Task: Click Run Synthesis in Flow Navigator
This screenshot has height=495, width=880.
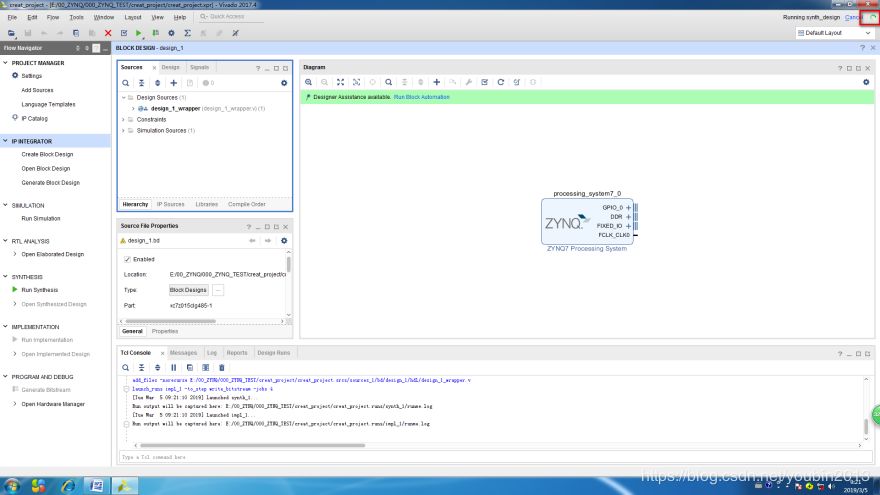Action: [x=39, y=290]
